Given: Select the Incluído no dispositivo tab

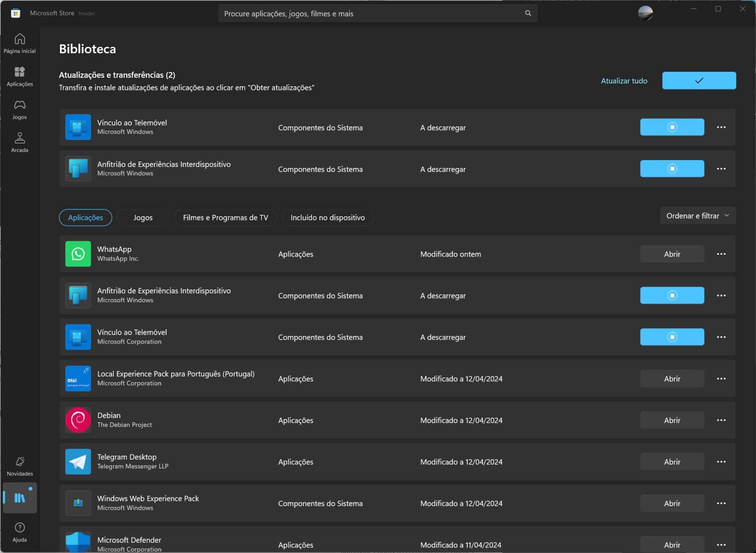Looking at the screenshot, I should click(x=327, y=217).
